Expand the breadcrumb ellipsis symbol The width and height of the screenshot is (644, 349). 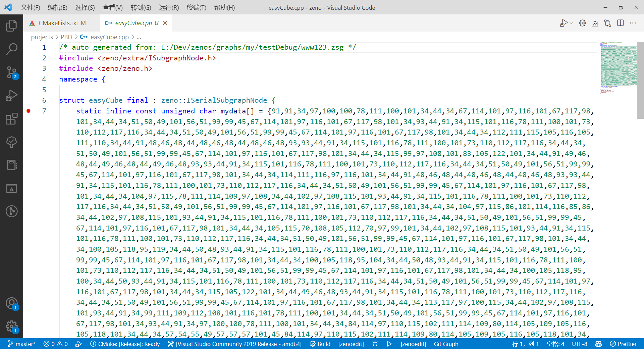[x=139, y=37]
